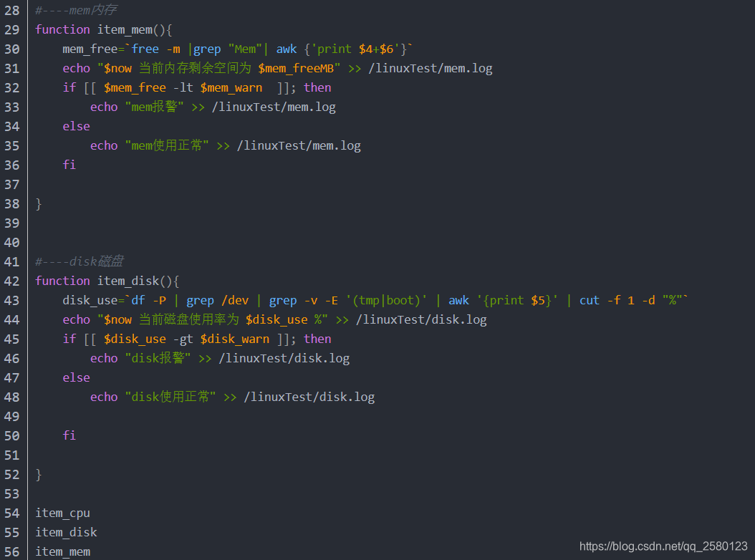Viewport: 755px width, 560px height.
Task: Click the '$disk_warn' variable on line 45
Action: tap(235, 339)
